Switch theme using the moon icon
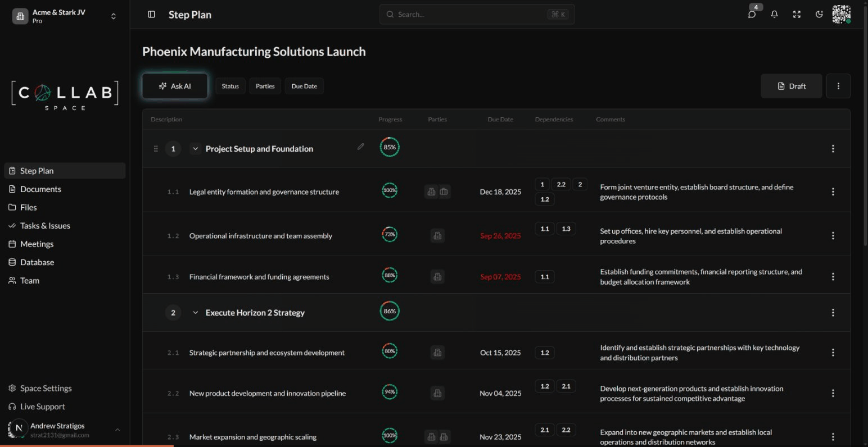Viewport: 868px width, 447px height. (819, 14)
